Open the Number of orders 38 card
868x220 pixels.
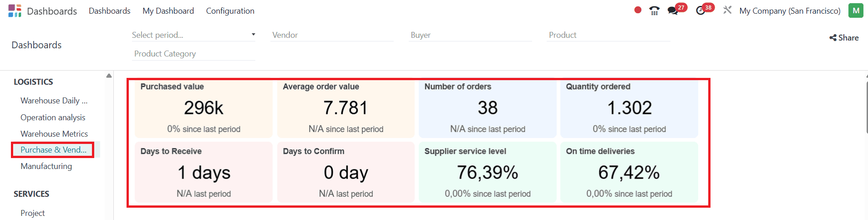(487, 108)
